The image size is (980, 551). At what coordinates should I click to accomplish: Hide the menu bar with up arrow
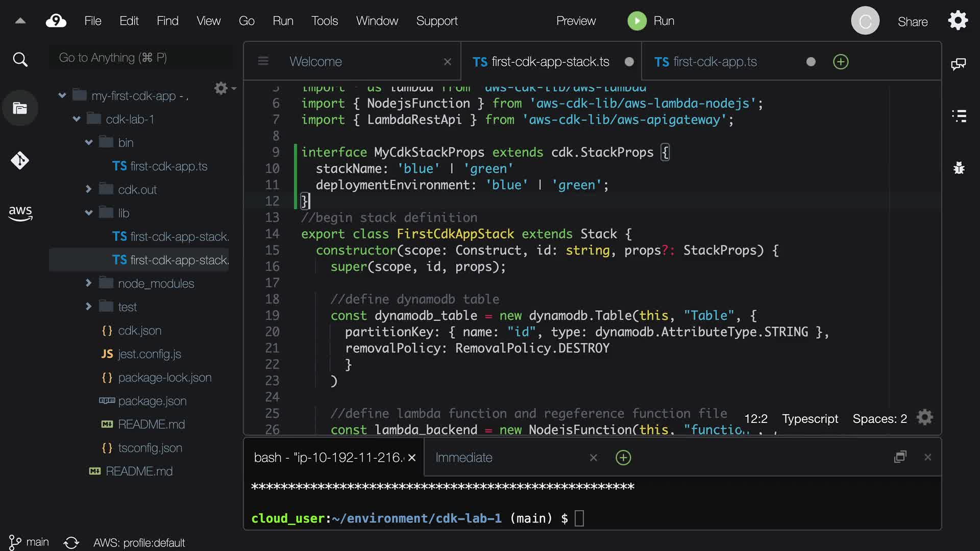[20, 21]
